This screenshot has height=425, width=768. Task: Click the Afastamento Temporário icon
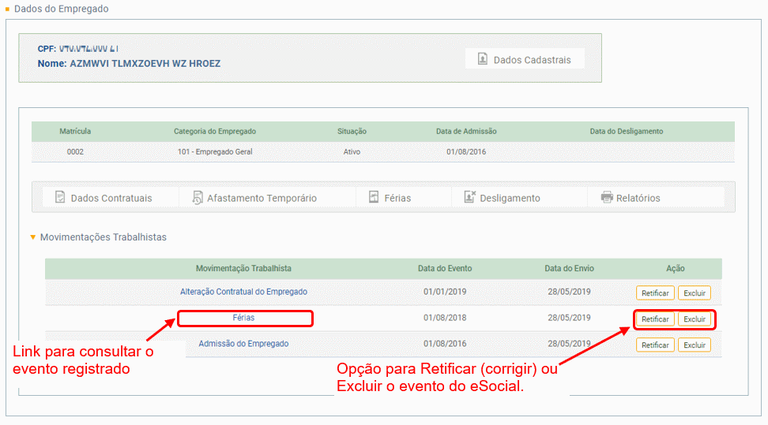(198, 198)
